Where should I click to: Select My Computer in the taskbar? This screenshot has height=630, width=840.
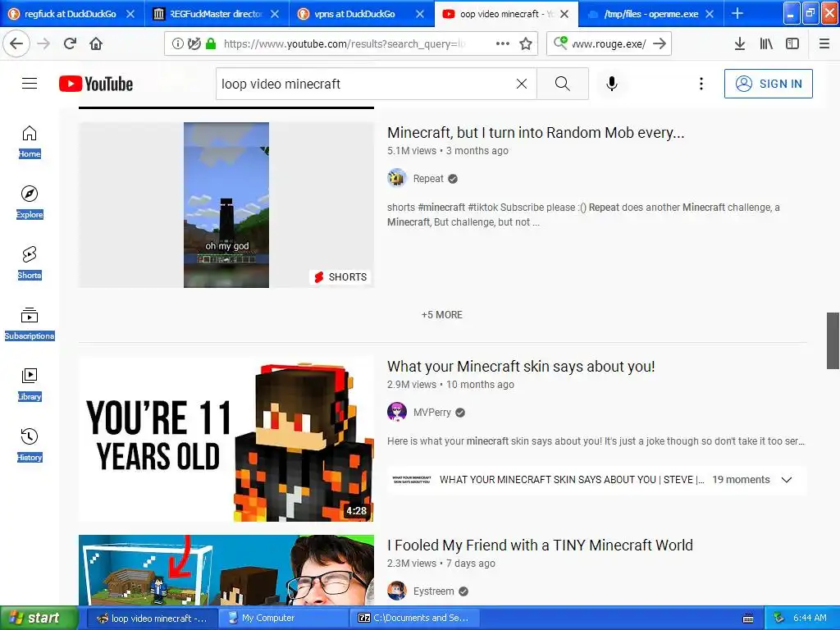(x=283, y=619)
